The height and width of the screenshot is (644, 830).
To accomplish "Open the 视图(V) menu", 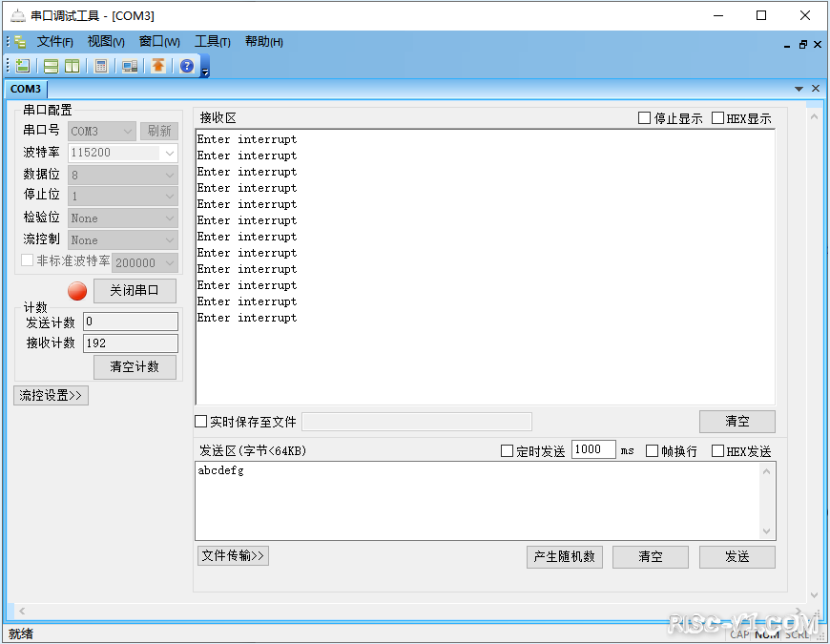I will point(106,42).
